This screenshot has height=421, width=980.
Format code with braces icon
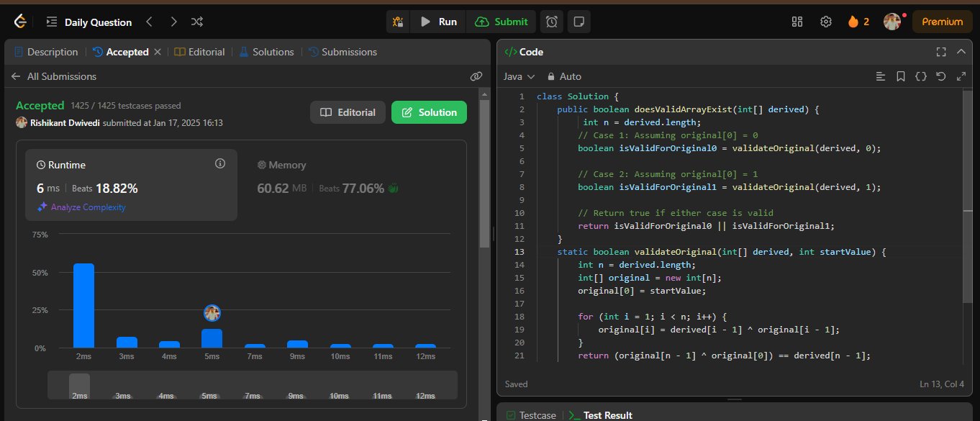pos(920,76)
